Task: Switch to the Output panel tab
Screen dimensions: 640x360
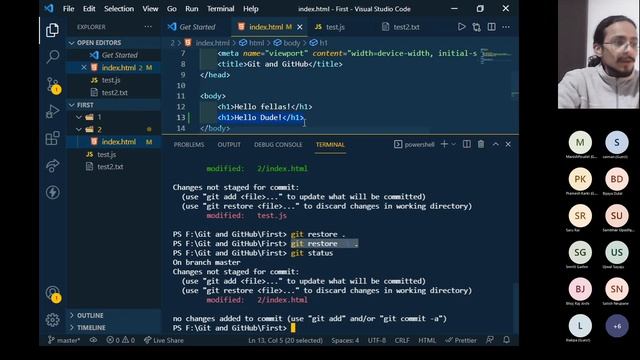Action: click(229, 144)
